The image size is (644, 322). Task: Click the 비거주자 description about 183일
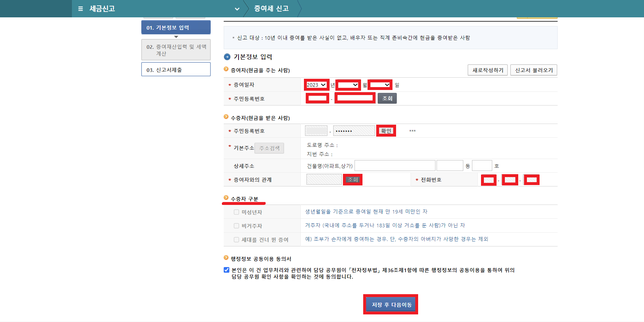pyautogui.click(x=385, y=225)
